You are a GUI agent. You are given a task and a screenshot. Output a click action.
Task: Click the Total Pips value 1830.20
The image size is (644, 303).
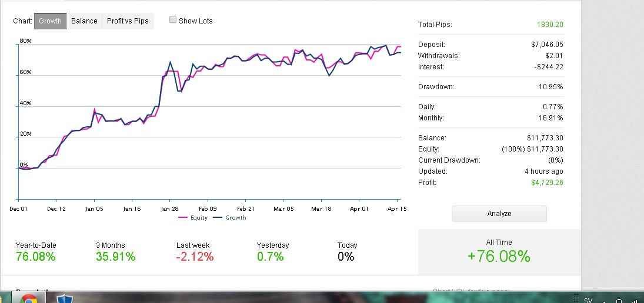click(x=549, y=25)
